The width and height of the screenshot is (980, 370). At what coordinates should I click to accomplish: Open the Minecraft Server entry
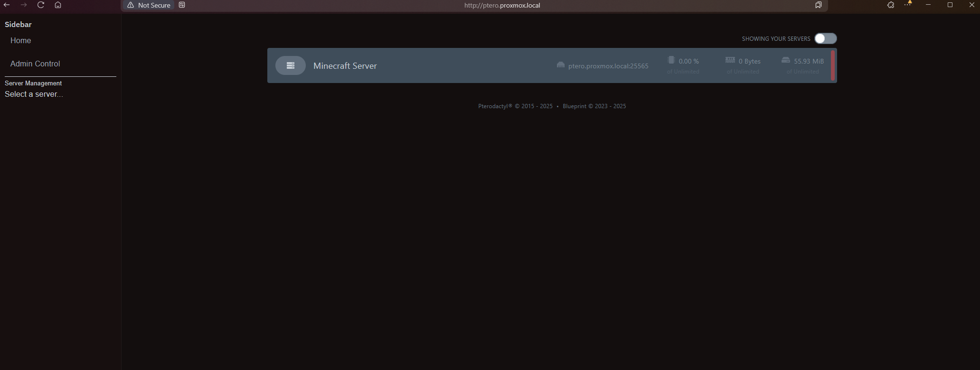click(552, 65)
